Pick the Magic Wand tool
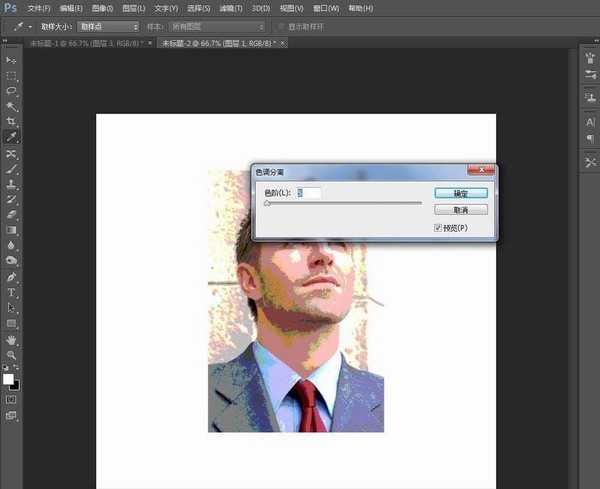Image resolution: width=600 pixels, height=489 pixels. (x=12, y=105)
